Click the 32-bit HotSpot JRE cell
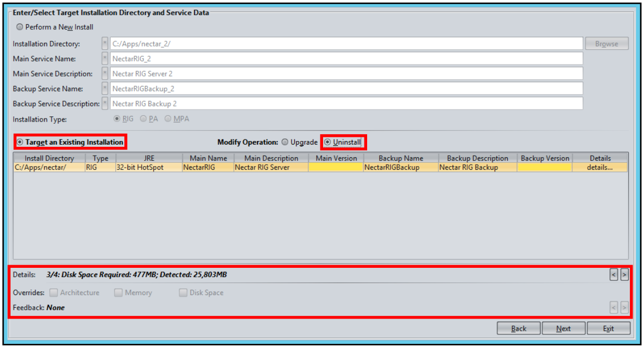644x348 pixels. 148,168
